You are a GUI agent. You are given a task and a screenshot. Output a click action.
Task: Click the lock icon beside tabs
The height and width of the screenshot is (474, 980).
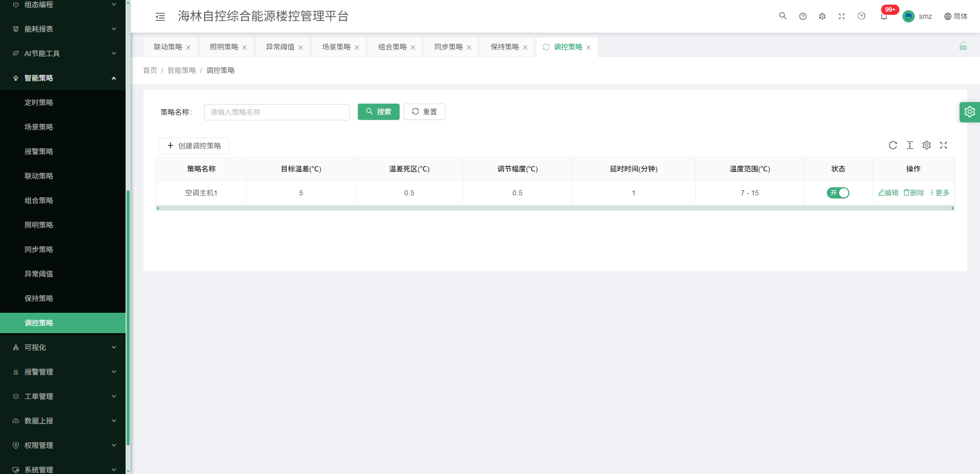(x=963, y=46)
